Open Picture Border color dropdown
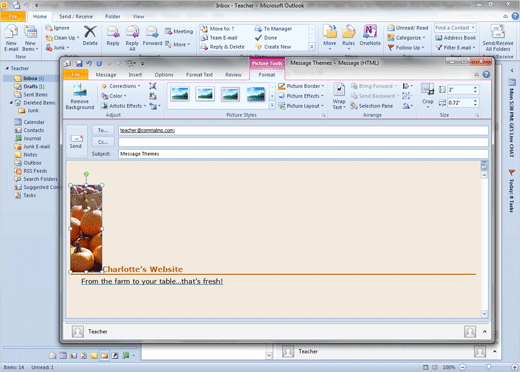The height and width of the screenshot is (372, 520). coord(301,86)
